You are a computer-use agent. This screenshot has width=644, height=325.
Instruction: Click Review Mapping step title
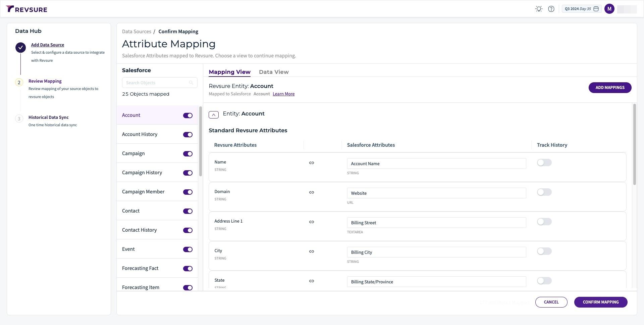(x=45, y=81)
